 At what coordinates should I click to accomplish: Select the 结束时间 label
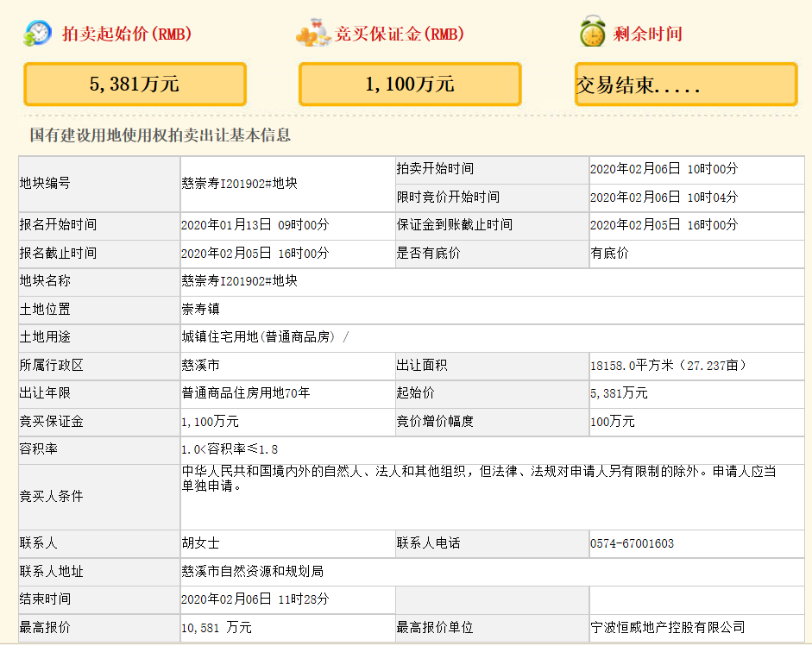(x=45, y=599)
